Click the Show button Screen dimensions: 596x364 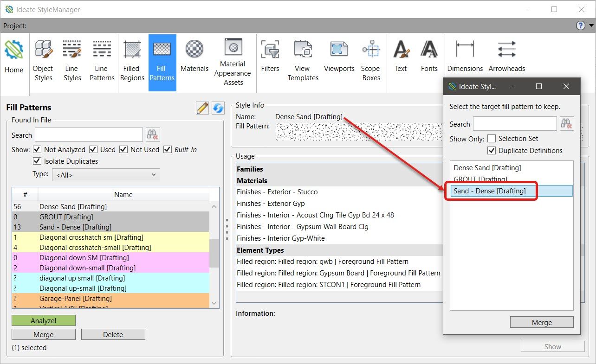pos(552,346)
